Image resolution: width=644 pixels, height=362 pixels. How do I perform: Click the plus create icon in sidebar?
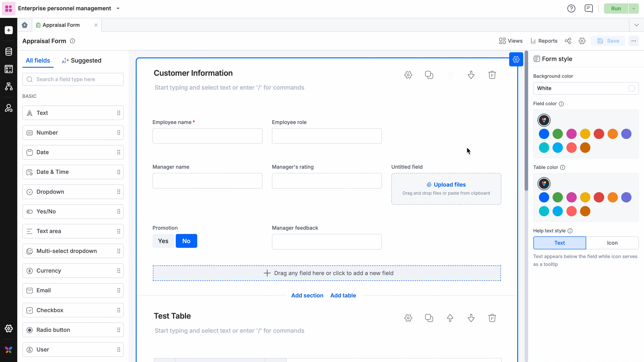(9, 30)
